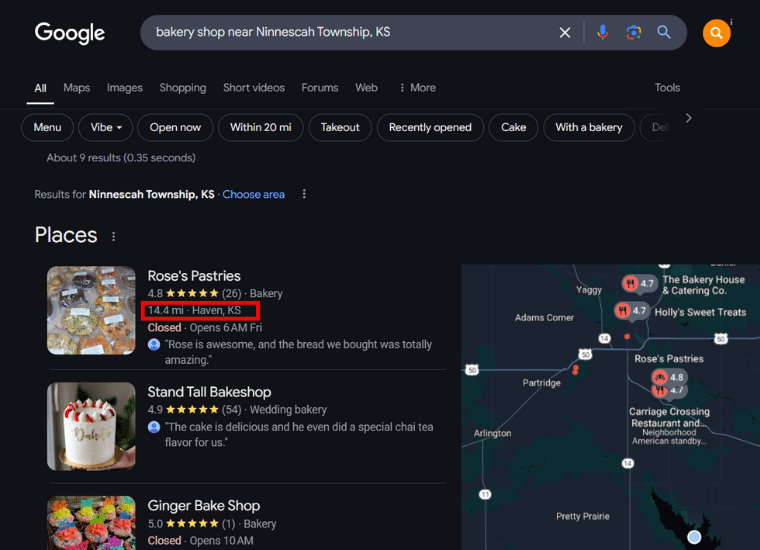760x550 pixels.
Task: Click the Pretty Prairie map label
Action: click(x=583, y=516)
